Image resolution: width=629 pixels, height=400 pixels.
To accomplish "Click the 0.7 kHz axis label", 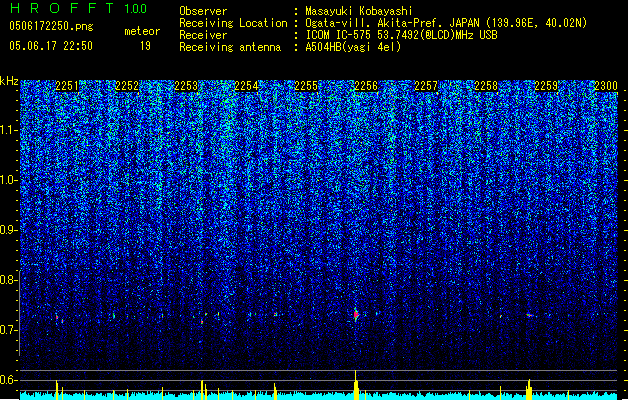I will tap(9, 330).
